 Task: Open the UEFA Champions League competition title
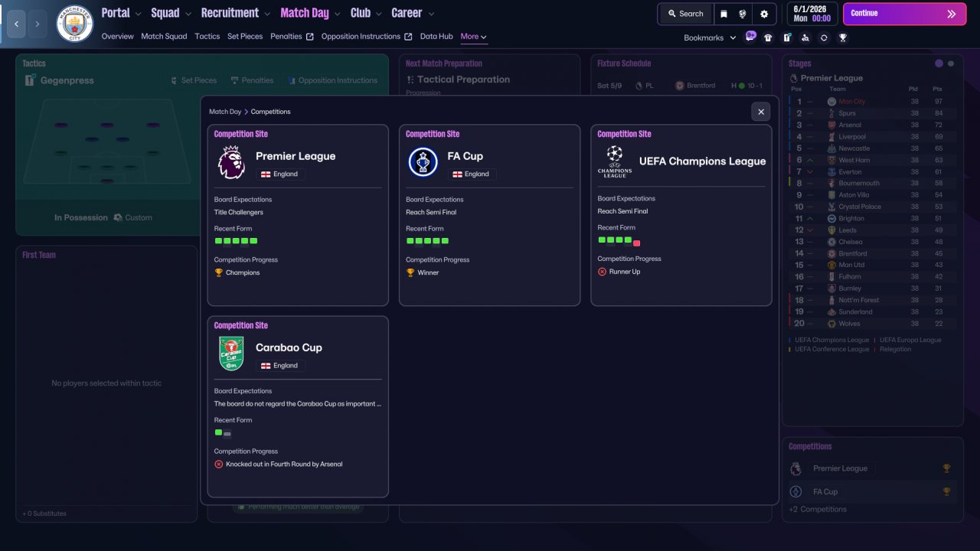tap(702, 161)
